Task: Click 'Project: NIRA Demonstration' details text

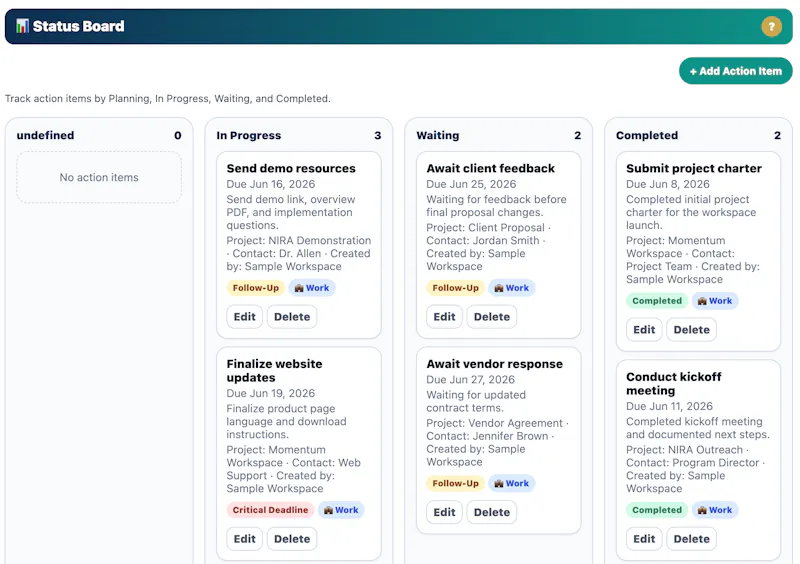Action: [x=299, y=253]
